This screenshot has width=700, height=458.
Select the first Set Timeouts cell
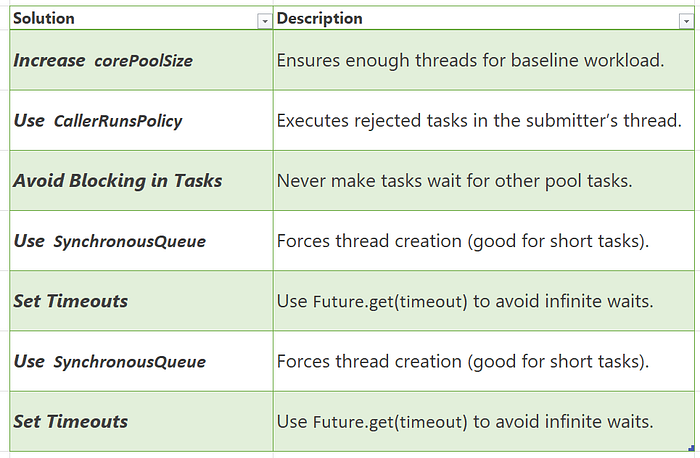point(141,301)
